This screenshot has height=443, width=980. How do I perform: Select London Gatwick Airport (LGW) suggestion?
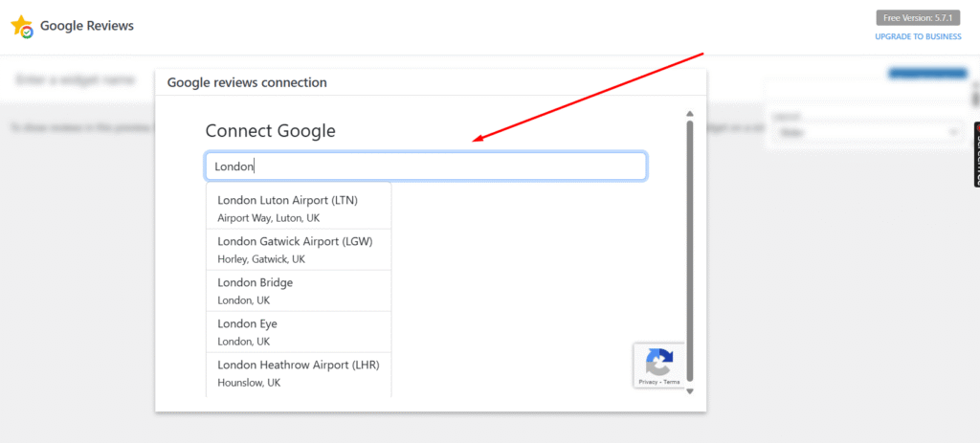tap(299, 250)
